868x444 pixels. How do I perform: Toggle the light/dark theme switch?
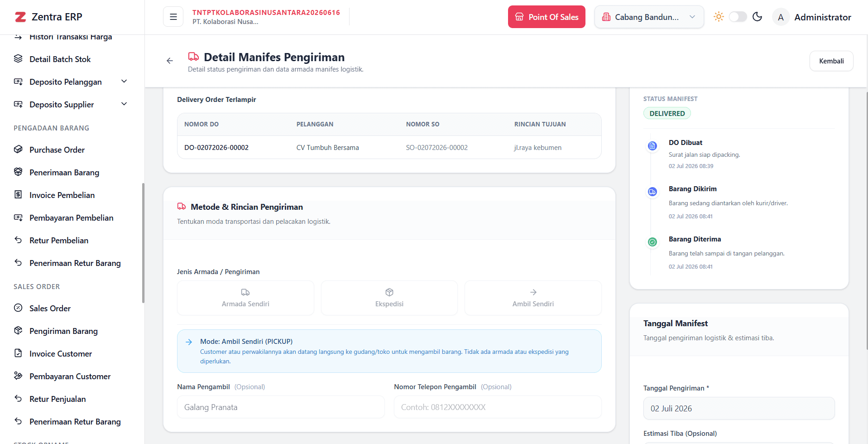tap(738, 17)
